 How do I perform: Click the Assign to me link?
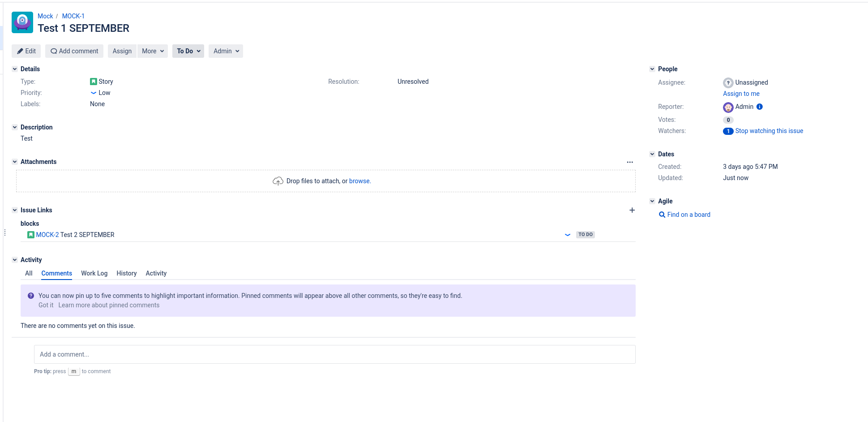(741, 94)
